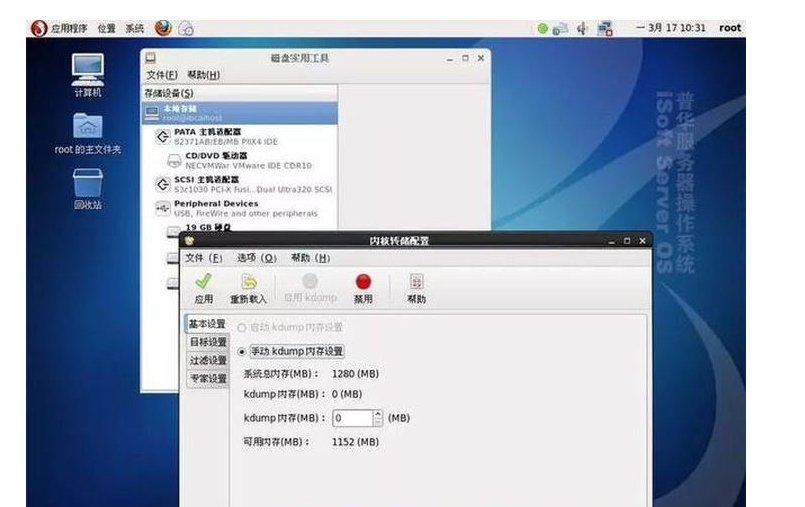Switch to the 基本设置 tab
Screen dimensions: 805x507
(207, 324)
